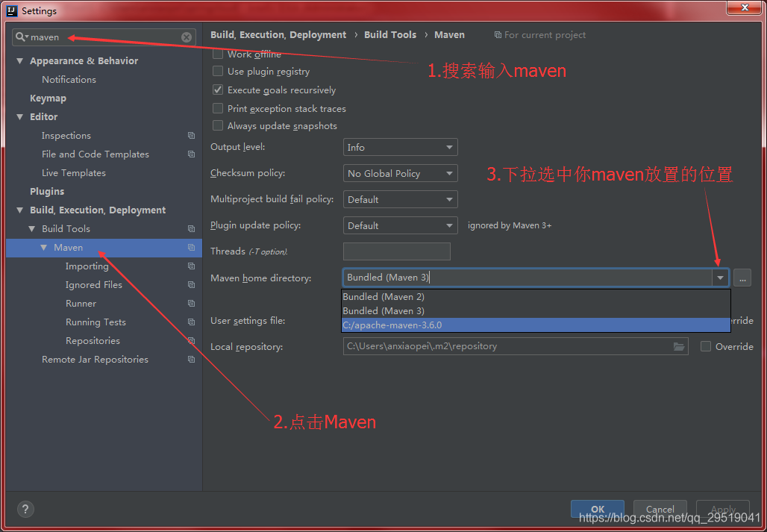This screenshot has height=532, width=767.
Task: Click the project-scope icon beside File and Code Templates
Action: coord(191,154)
